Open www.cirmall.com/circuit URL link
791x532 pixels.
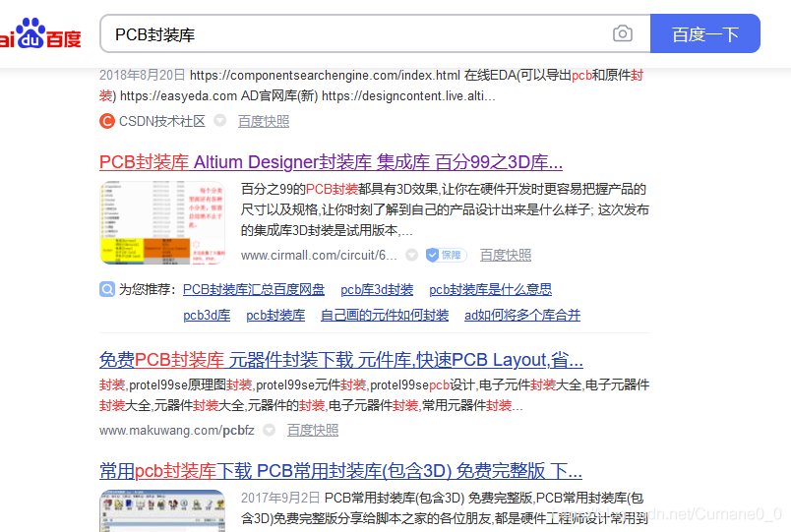pyautogui.click(x=319, y=255)
